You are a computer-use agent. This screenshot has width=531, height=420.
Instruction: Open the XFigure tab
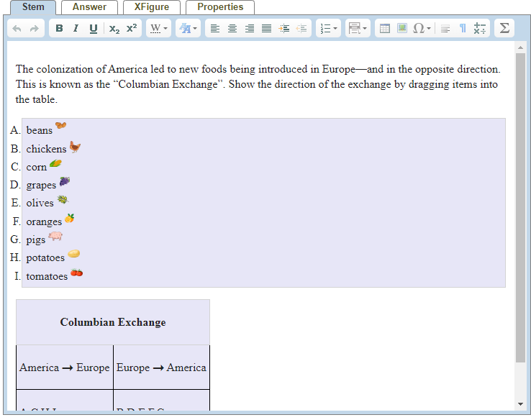click(x=152, y=7)
